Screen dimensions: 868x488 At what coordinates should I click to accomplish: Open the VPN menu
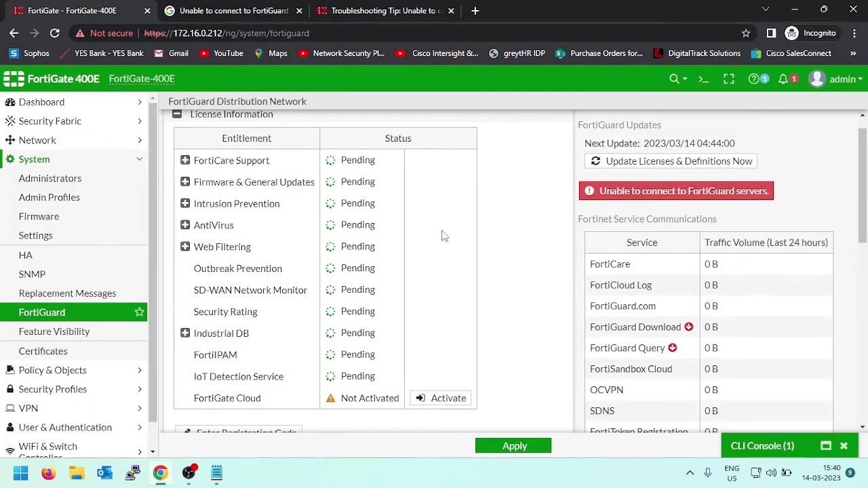coord(73,408)
